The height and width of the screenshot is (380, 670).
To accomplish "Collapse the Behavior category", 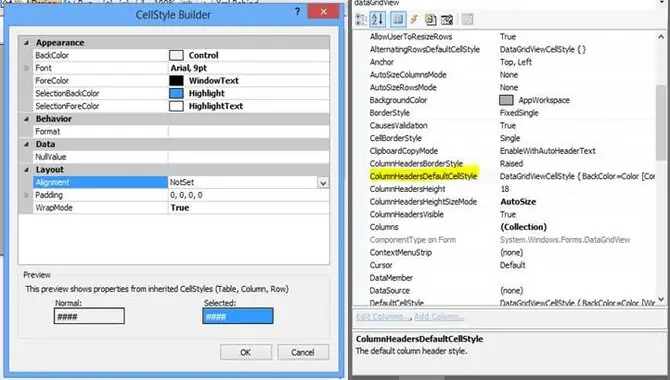I will click(x=26, y=119).
